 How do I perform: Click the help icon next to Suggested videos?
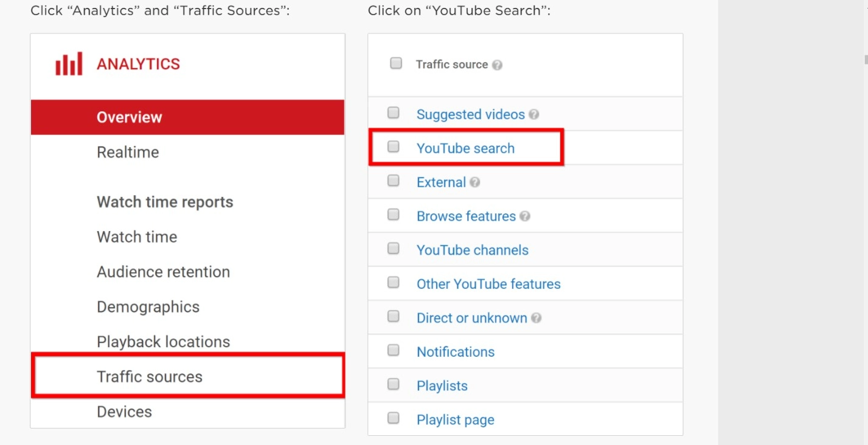(535, 114)
